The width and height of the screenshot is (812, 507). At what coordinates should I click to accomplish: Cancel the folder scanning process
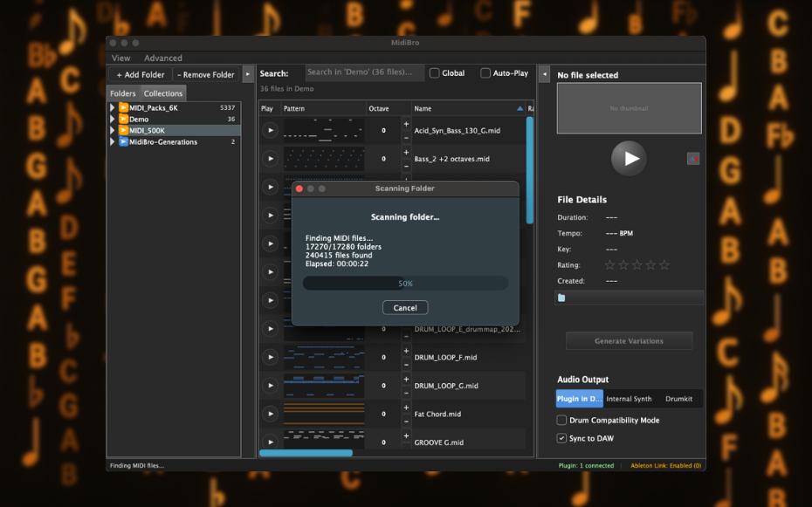404,307
